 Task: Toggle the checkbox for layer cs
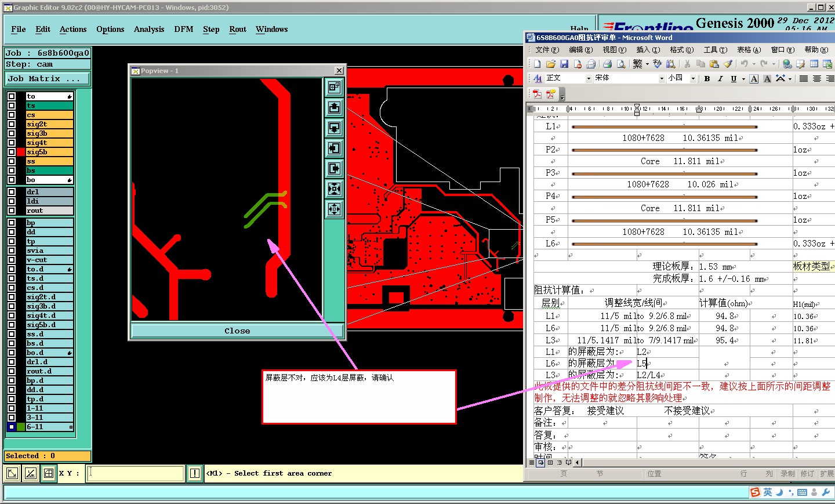point(12,115)
